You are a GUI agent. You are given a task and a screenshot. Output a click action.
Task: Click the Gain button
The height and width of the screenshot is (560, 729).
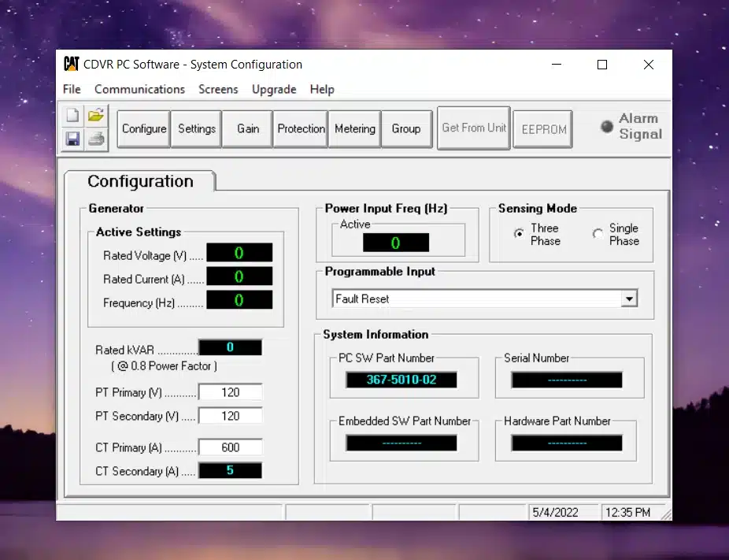(x=248, y=128)
